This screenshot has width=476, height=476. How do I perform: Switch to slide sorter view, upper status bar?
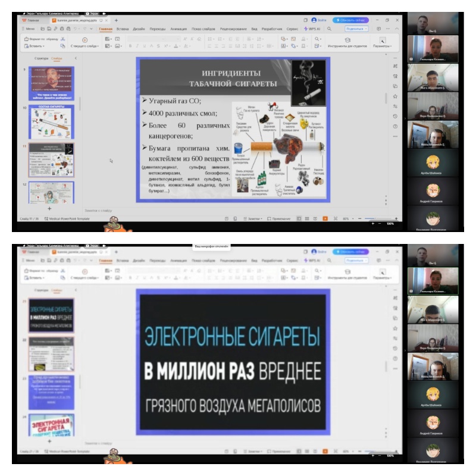[307, 218]
